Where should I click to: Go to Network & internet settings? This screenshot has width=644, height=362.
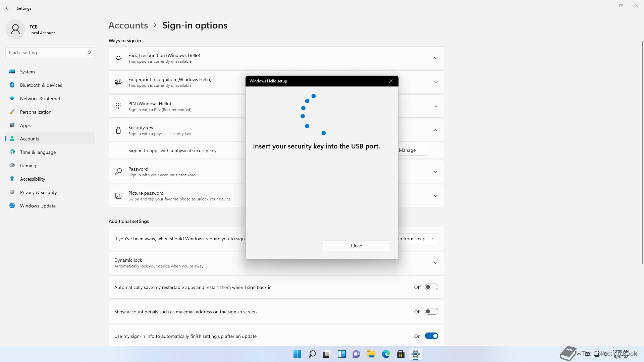(x=50, y=99)
